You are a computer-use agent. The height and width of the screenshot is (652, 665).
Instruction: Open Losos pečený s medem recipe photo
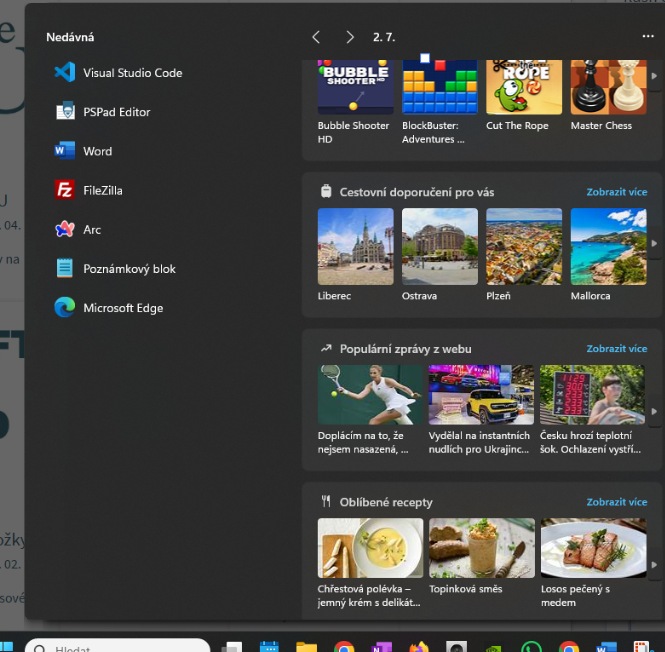point(593,548)
